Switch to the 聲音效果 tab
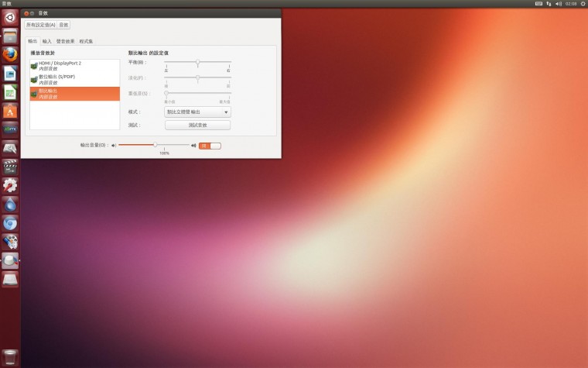 click(65, 41)
